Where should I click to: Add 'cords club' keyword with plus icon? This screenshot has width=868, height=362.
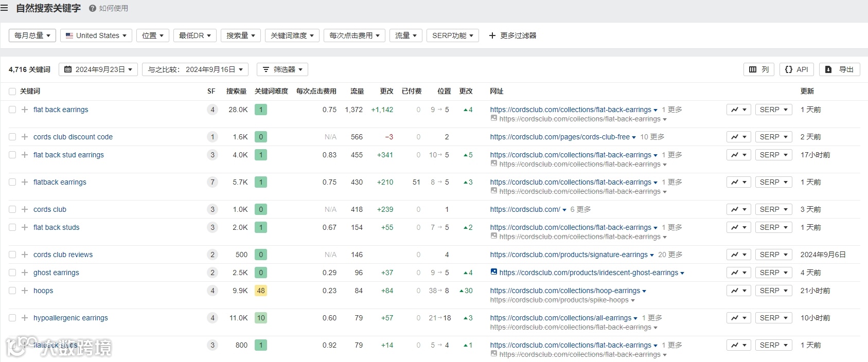(x=25, y=209)
